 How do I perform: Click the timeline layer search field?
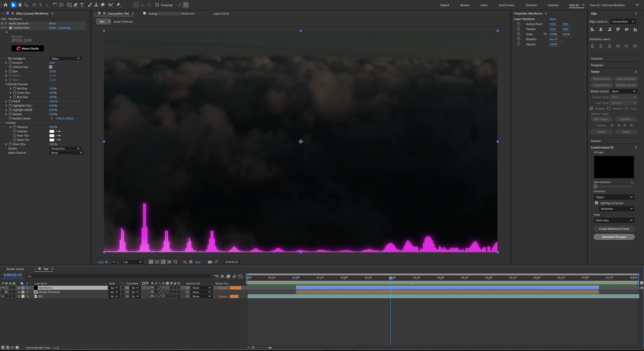[x=119, y=276]
